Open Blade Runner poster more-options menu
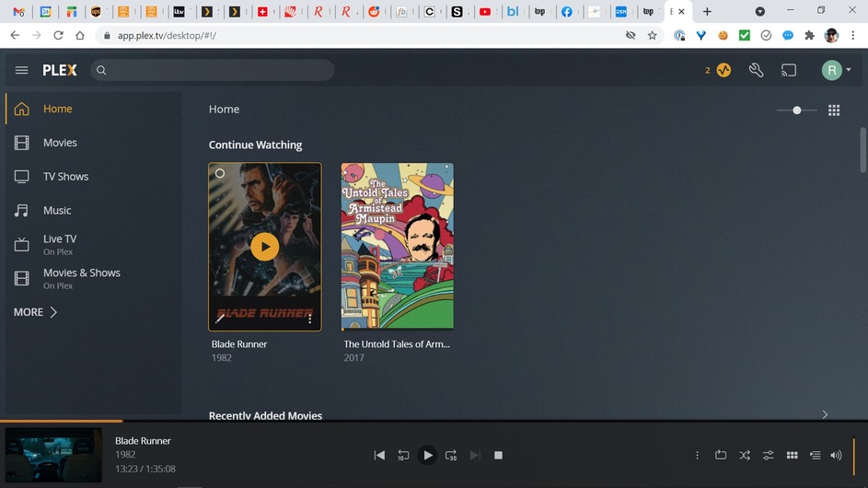Viewport: 868px width, 488px height. pyautogui.click(x=310, y=320)
